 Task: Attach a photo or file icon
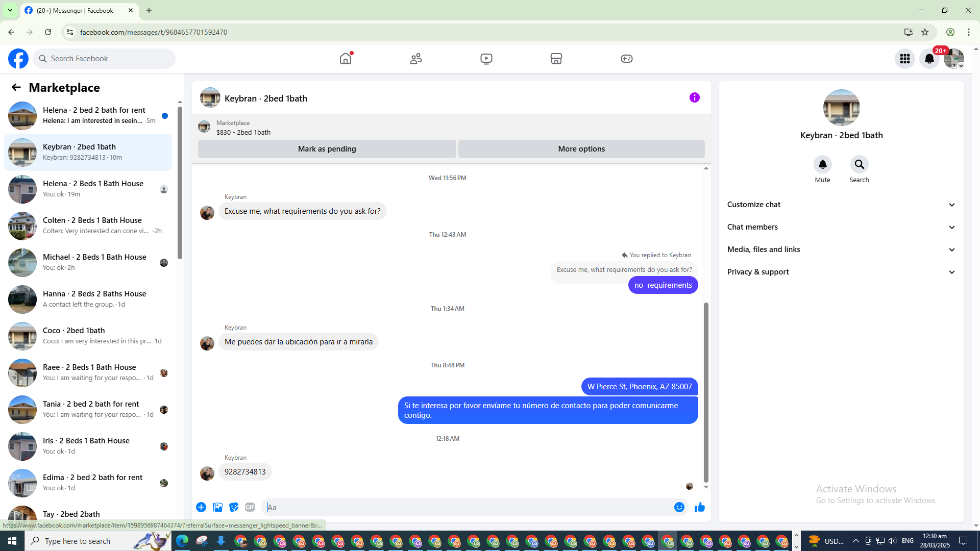click(217, 507)
